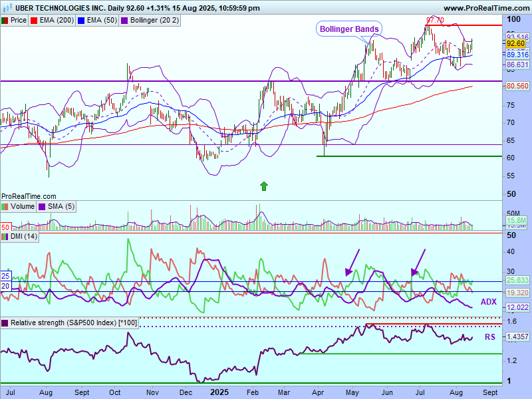The width and height of the screenshot is (532, 399).
Task: Open the SMA (5) indicator label
Action: (x=61, y=206)
